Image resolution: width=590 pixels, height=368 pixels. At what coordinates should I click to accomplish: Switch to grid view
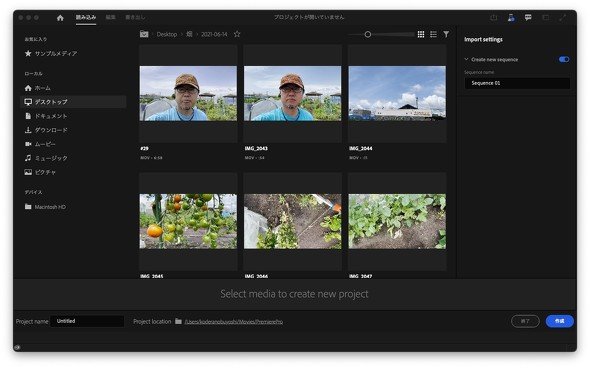point(421,34)
